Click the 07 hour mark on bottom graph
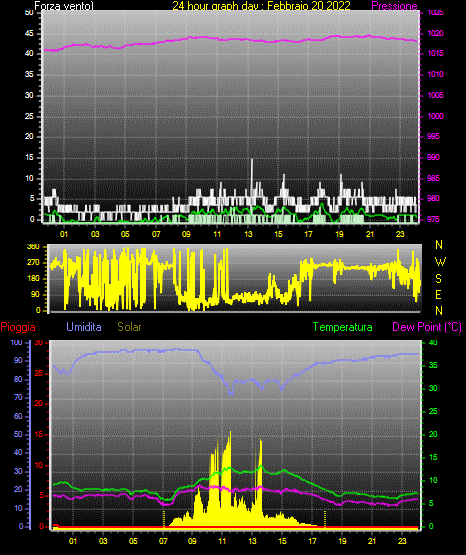This screenshot has width=466, height=555. click(163, 541)
